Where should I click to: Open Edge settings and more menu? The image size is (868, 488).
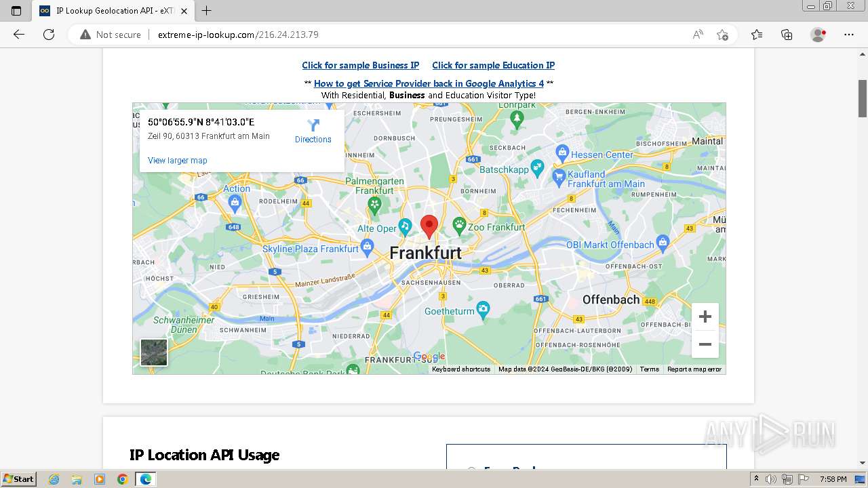(849, 35)
